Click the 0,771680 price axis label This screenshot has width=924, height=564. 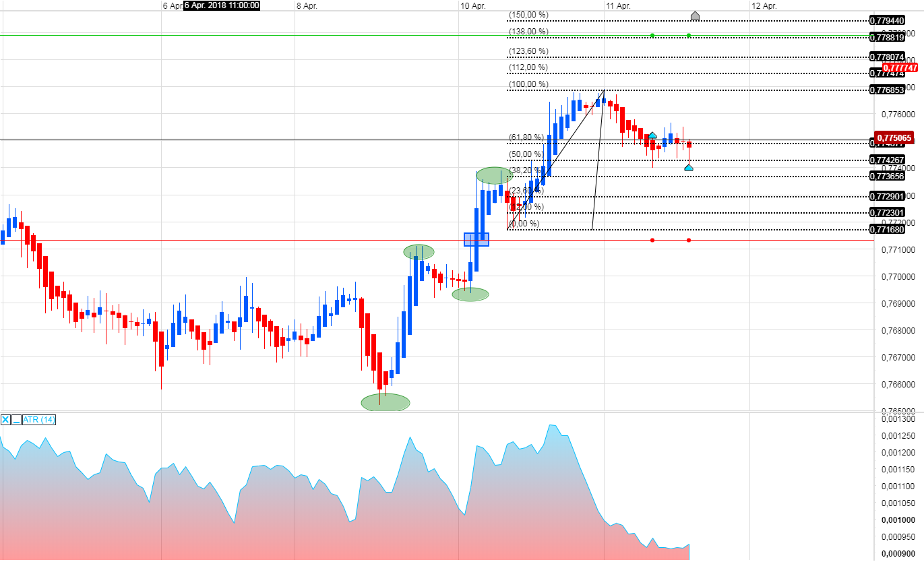[888, 229]
